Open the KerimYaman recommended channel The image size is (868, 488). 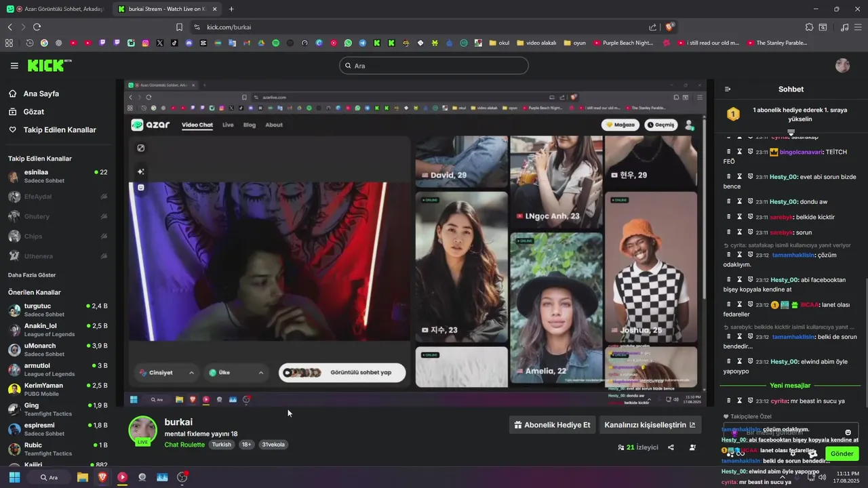58,389
